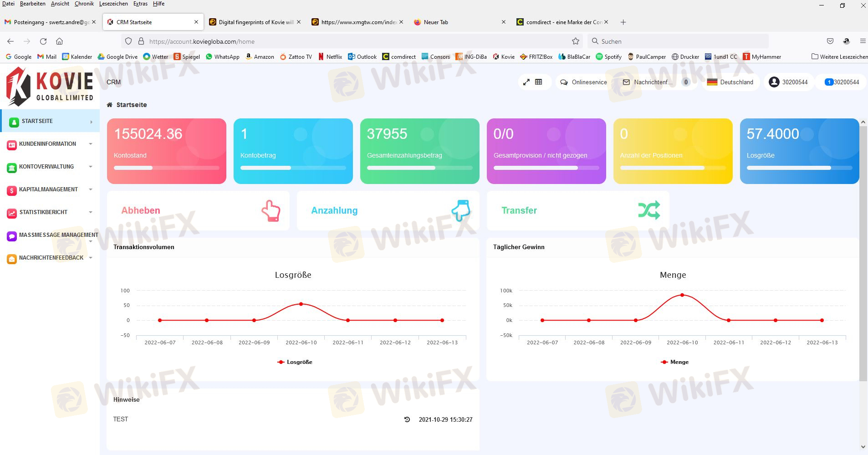Click the Suchen search field
Viewport: 868px width, 455px height.
pyautogui.click(x=679, y=41)
